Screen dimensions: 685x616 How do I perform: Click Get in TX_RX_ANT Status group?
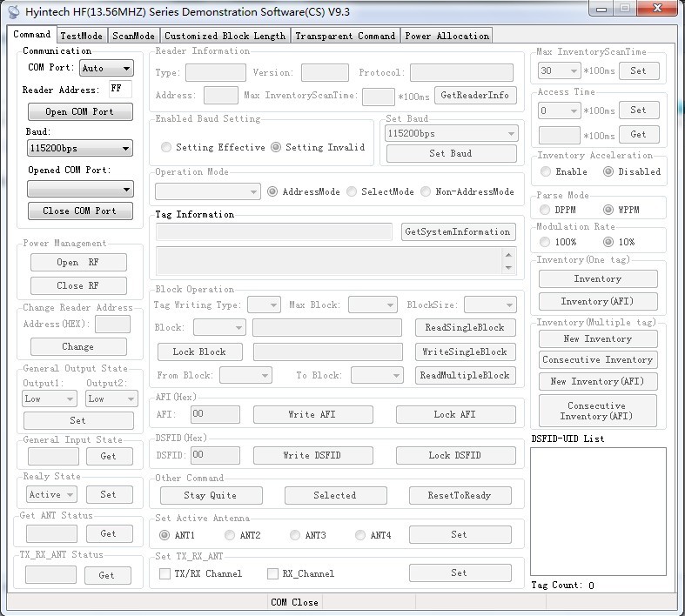(107, 575)
